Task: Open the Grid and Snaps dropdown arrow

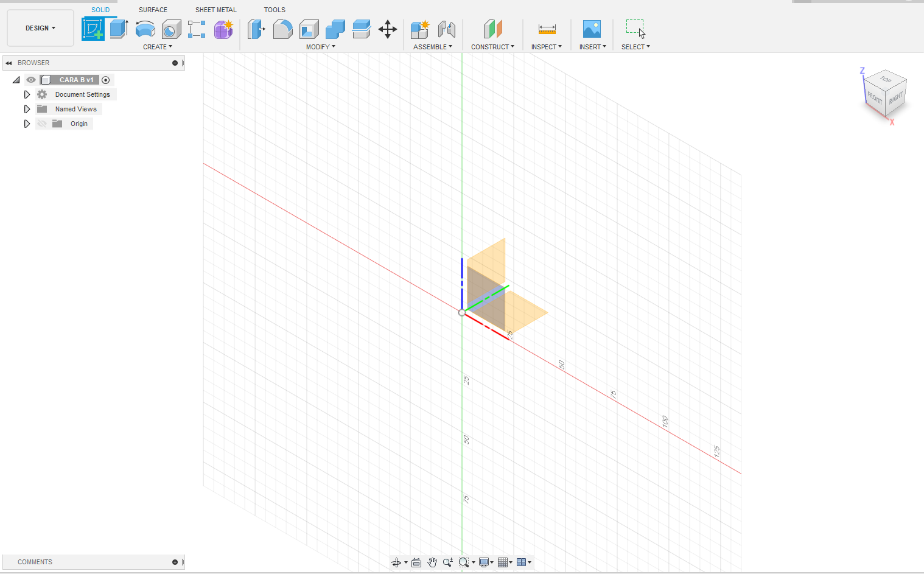Action: 511,562
